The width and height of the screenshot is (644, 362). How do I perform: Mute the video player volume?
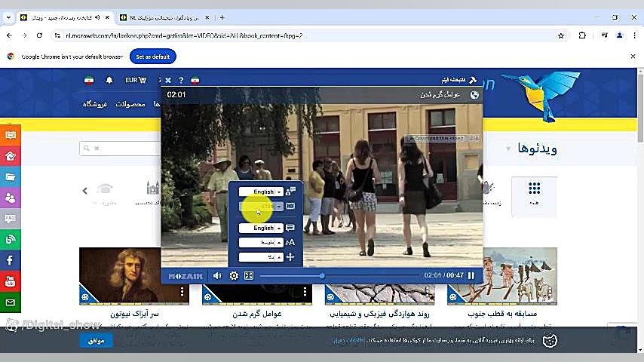(x=217, y=276)
